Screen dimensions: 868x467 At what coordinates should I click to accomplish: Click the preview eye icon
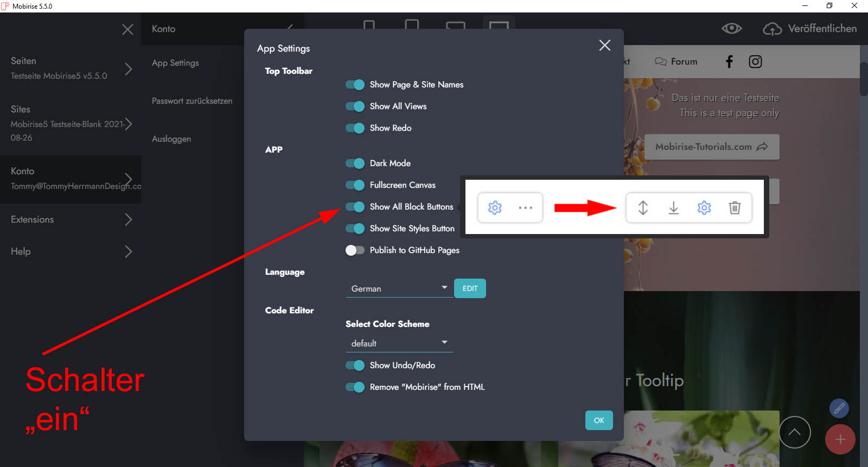point(731,29)
